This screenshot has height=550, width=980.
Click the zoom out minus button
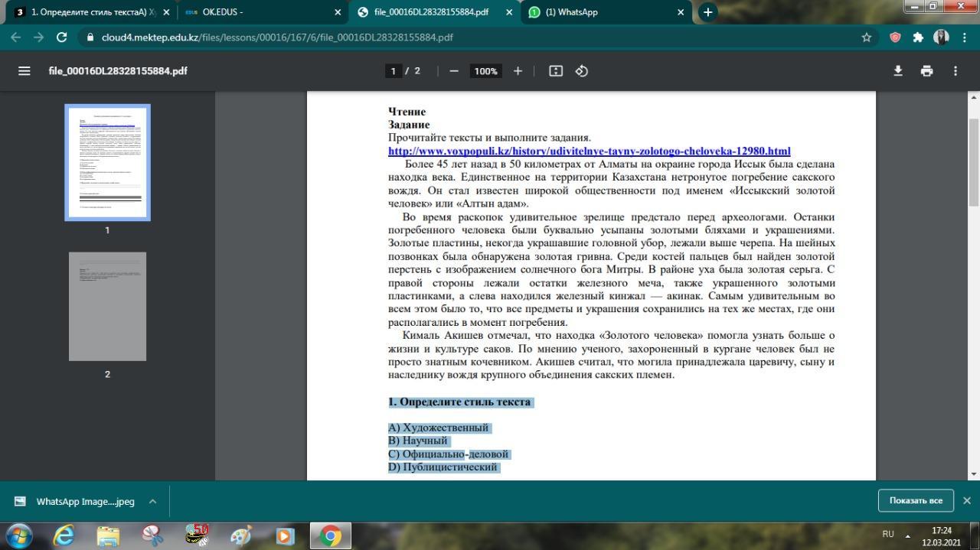click(454, 71)
